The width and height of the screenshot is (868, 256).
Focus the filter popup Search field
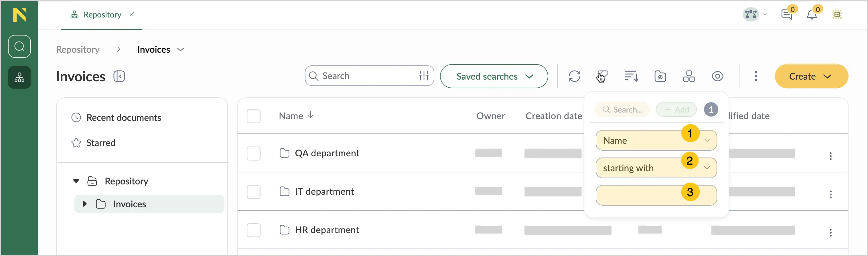point(622,109)
